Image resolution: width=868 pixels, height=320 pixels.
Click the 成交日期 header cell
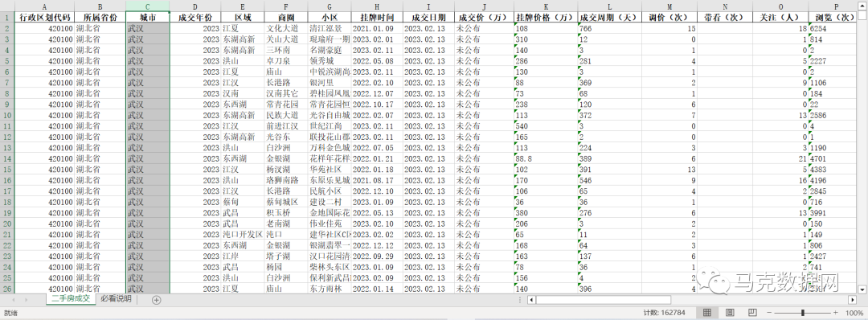tap(428, 17)
